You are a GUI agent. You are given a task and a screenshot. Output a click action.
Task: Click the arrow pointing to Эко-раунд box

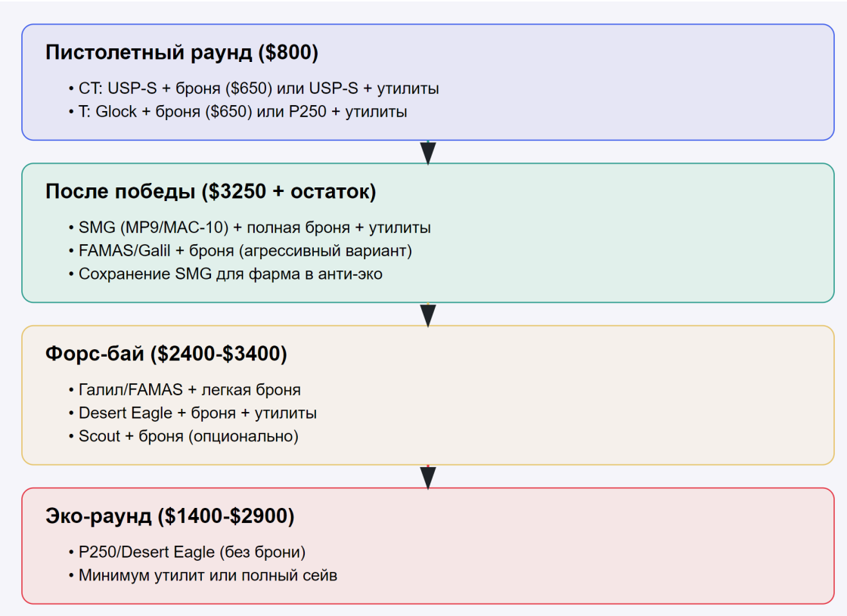click(428, 477)
